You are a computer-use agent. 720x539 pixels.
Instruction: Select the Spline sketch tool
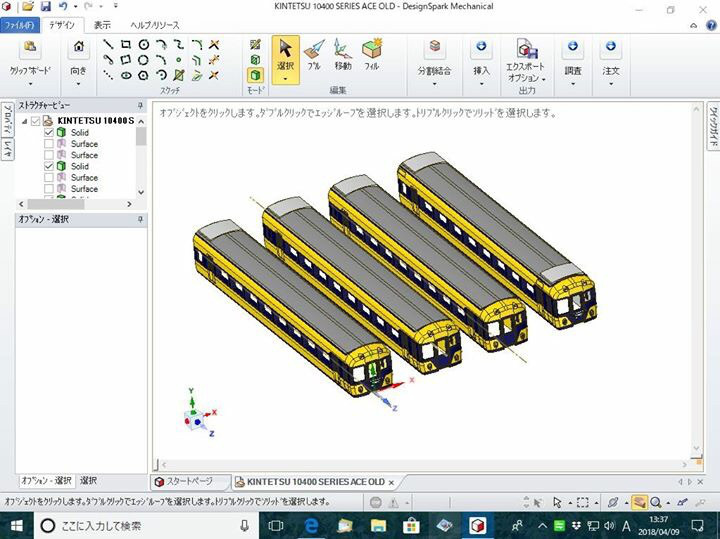point(179,44)
